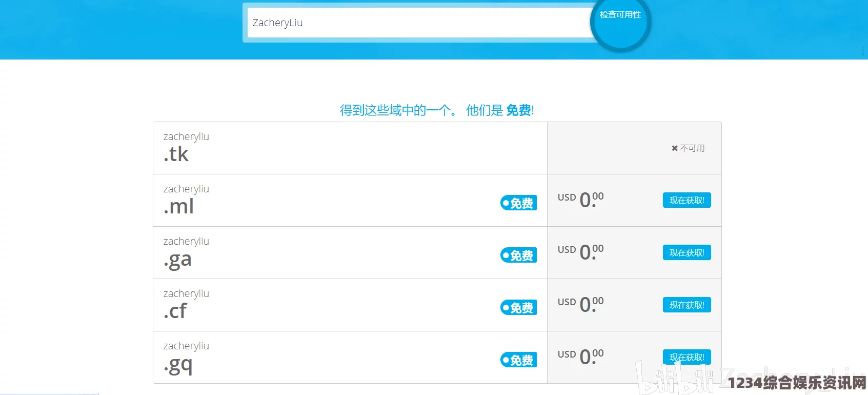Click the 免费 badge in the .ml row
This screenshot has height=395, width=868.
pos(518,203)
